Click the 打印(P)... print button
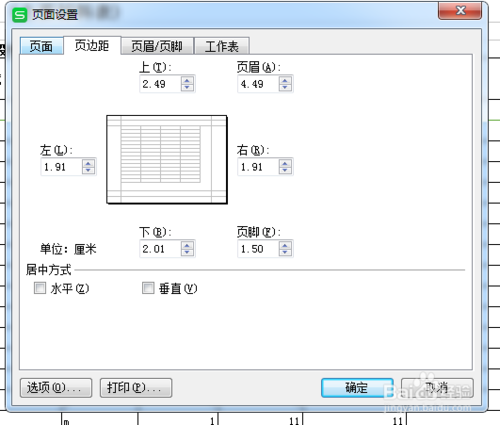The image size is (500, 425). click(x=136, y=388)
